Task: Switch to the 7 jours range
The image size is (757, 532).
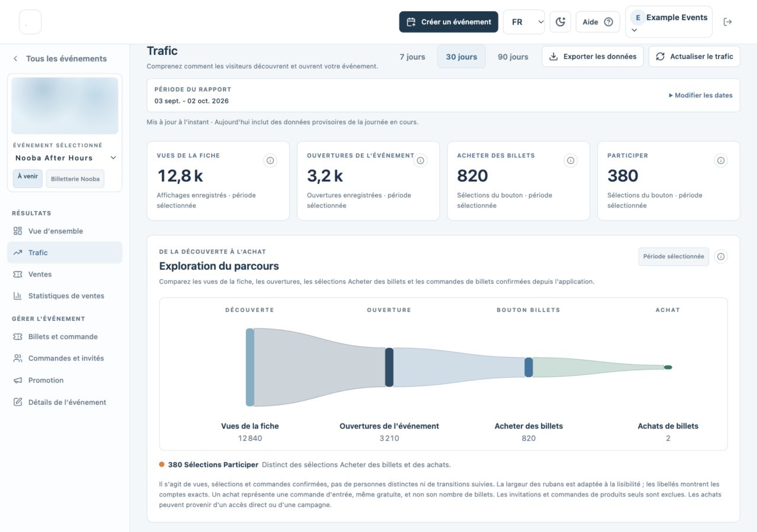Action: tap(412, 57)
